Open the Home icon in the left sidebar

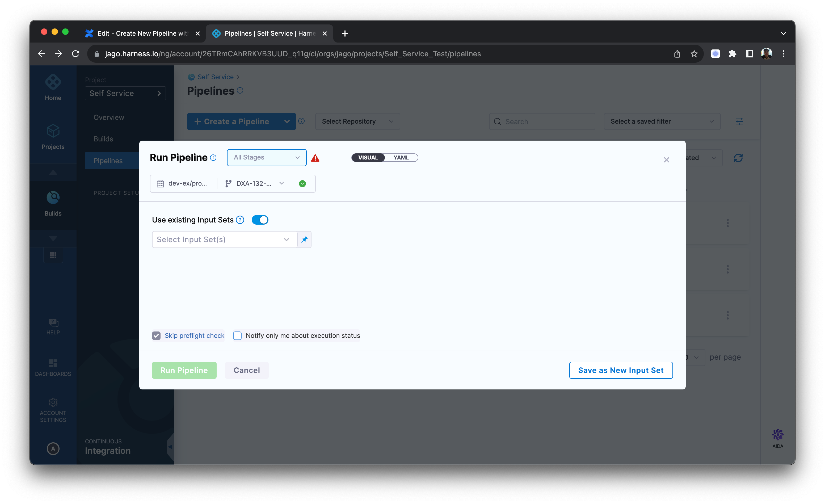pos(53,87)
